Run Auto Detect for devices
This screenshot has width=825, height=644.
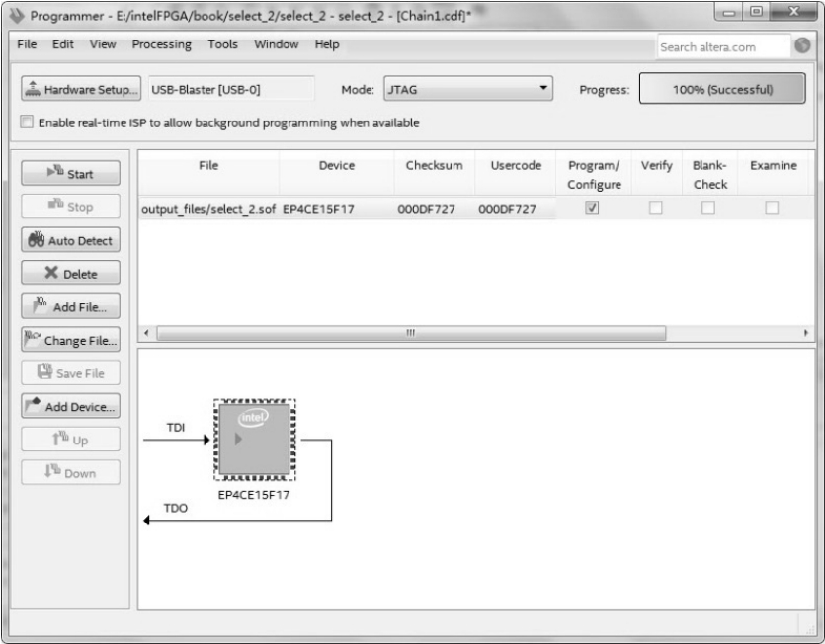[70, 240]
